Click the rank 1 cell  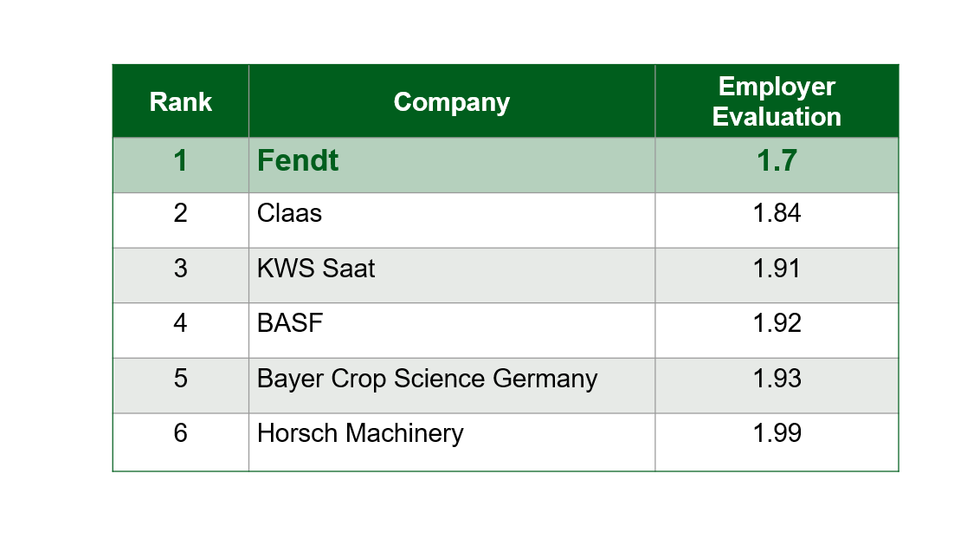180,161
